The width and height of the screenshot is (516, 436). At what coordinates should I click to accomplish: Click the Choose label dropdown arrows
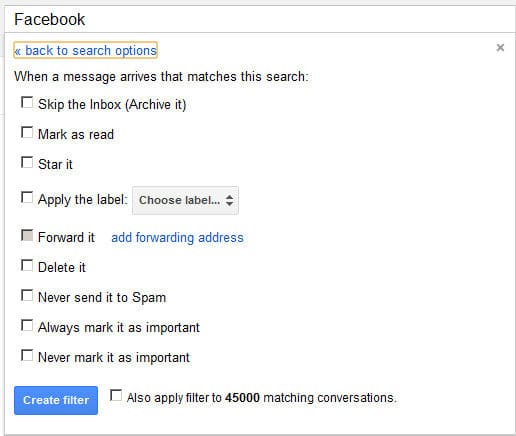click(x=229, y=200)
